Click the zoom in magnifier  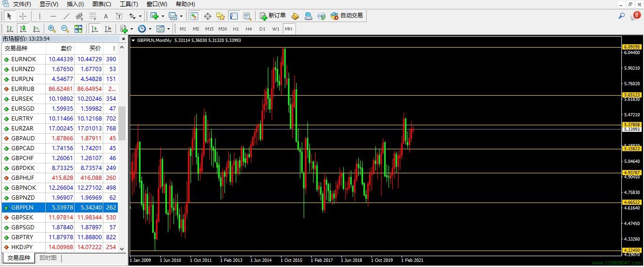(52, 29)
